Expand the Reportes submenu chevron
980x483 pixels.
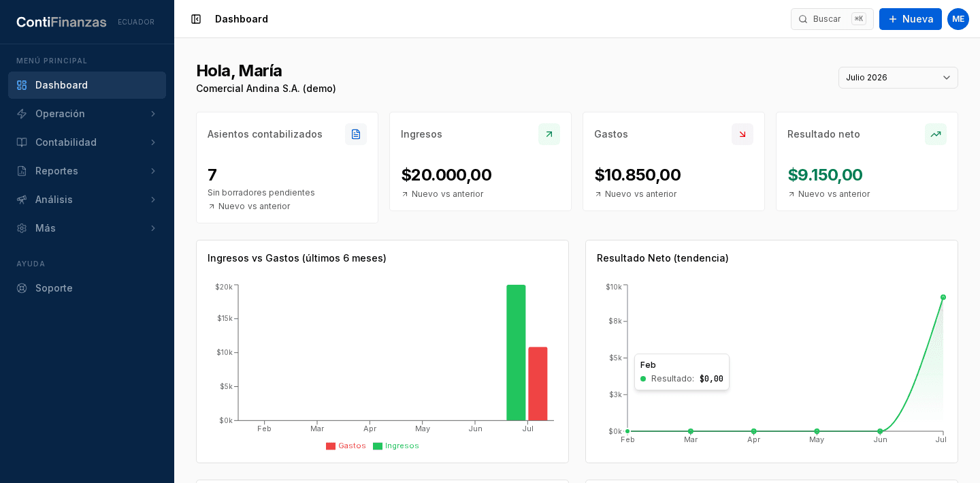click(x=153, y=171)
